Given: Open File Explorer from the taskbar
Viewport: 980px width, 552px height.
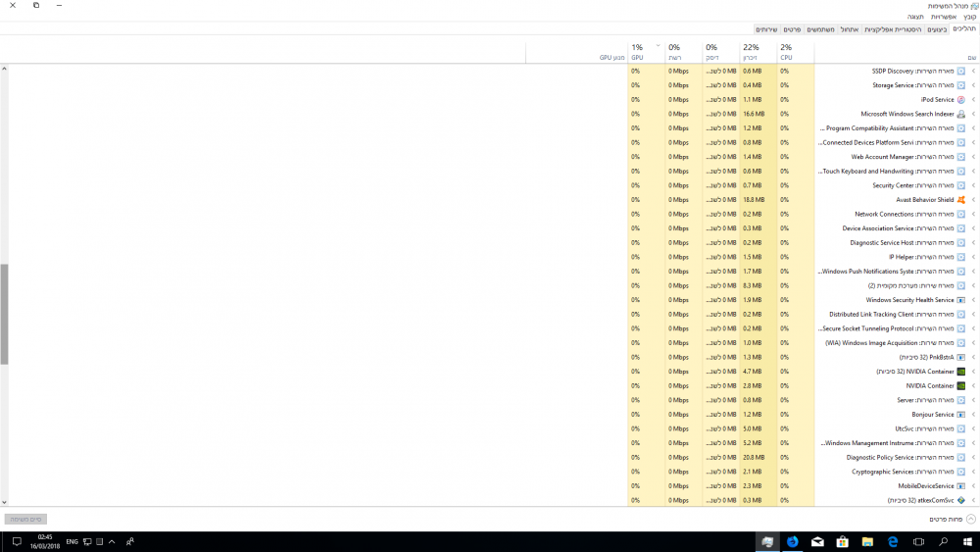Looking at the screenshot, I should pyautogui.click(x=867, y=541).
